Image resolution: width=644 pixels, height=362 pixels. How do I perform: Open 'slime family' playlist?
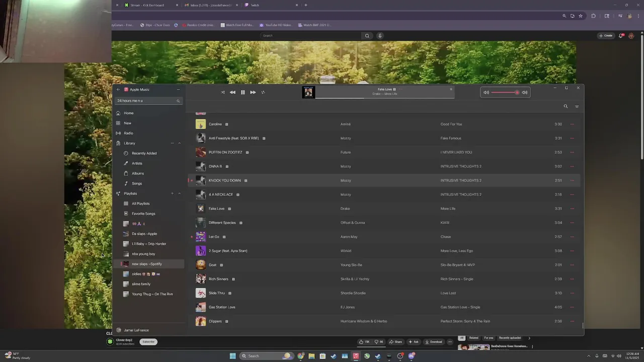(x=148, y=284)
